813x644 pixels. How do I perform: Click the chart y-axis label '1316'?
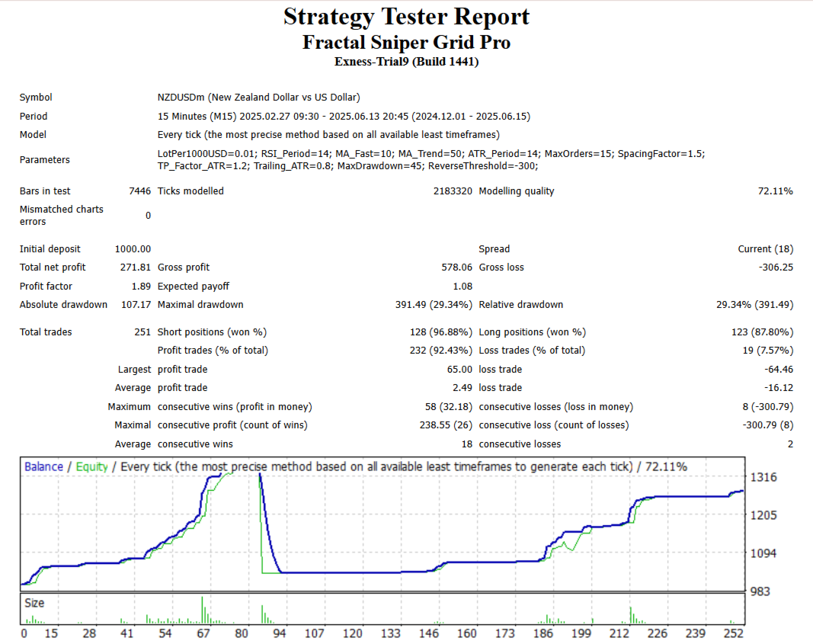coord(763,477)
